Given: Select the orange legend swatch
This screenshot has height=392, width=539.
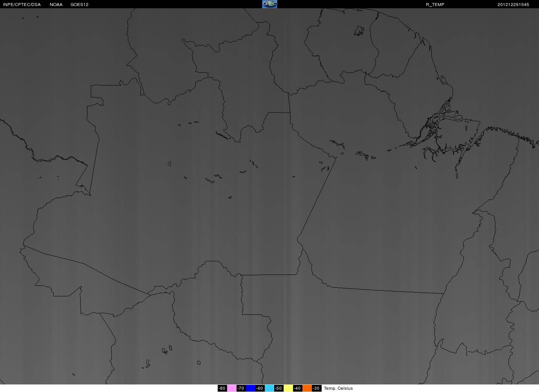Looking at the screenshot, I should click(307, 388).
